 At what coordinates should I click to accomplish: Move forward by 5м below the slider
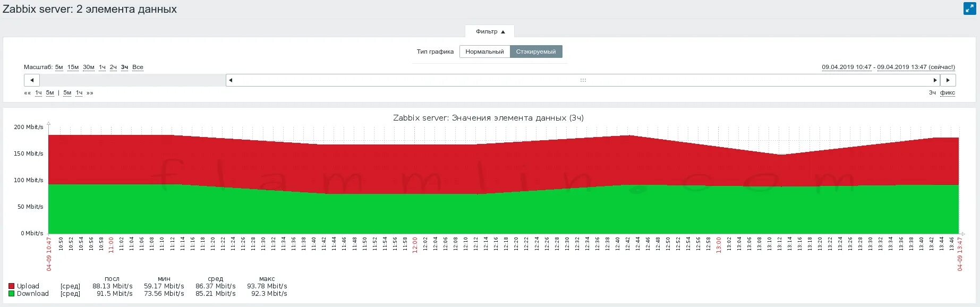click(x=67, y=93)
